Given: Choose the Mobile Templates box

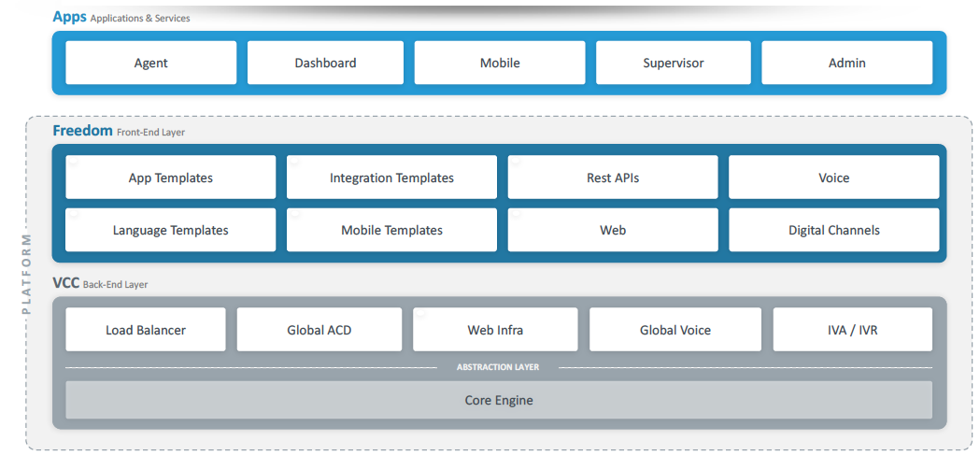Looking at the screenshot, I should pos(391,230).
